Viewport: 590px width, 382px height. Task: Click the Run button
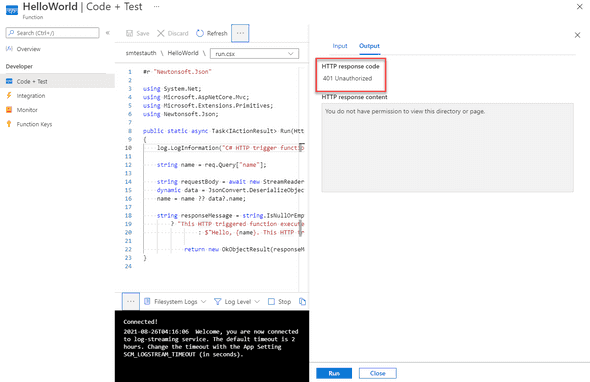334,373
